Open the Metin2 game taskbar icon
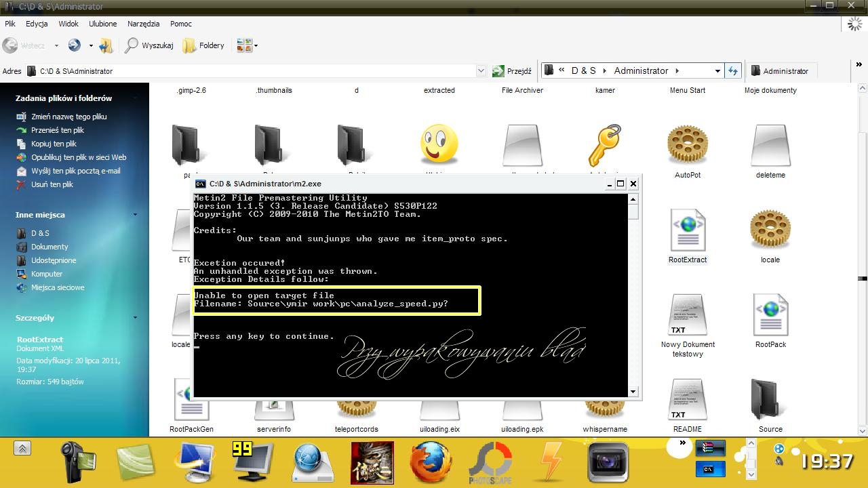 pos(372,462)
